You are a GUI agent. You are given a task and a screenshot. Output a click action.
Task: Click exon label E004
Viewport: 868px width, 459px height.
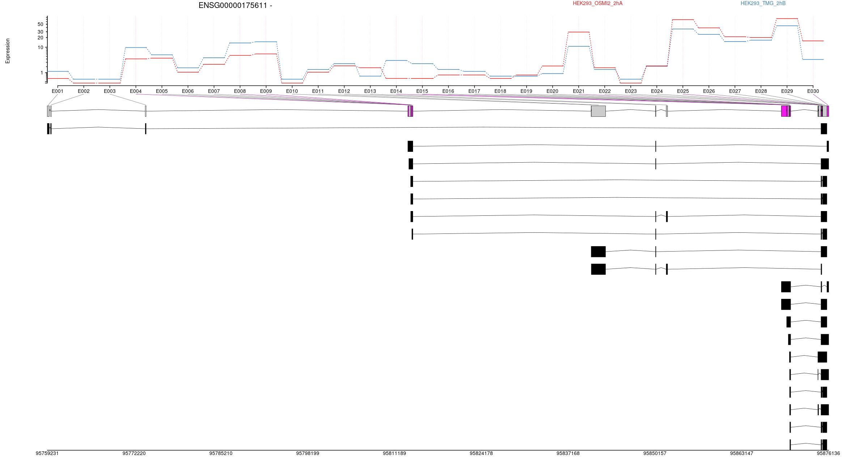pyautogui.click(x=136, y=91)
